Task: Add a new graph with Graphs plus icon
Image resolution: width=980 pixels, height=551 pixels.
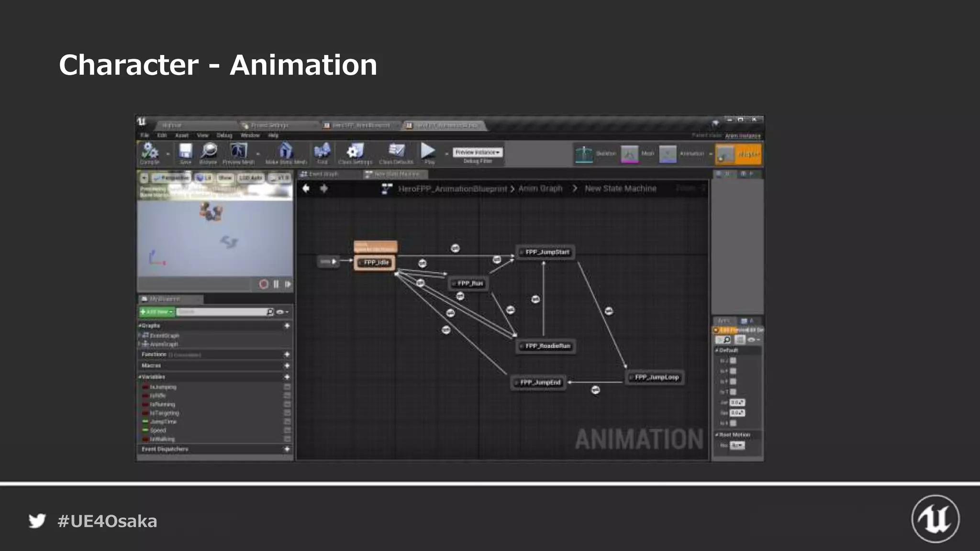Action: pyautogui.click(x=287, y=326)
